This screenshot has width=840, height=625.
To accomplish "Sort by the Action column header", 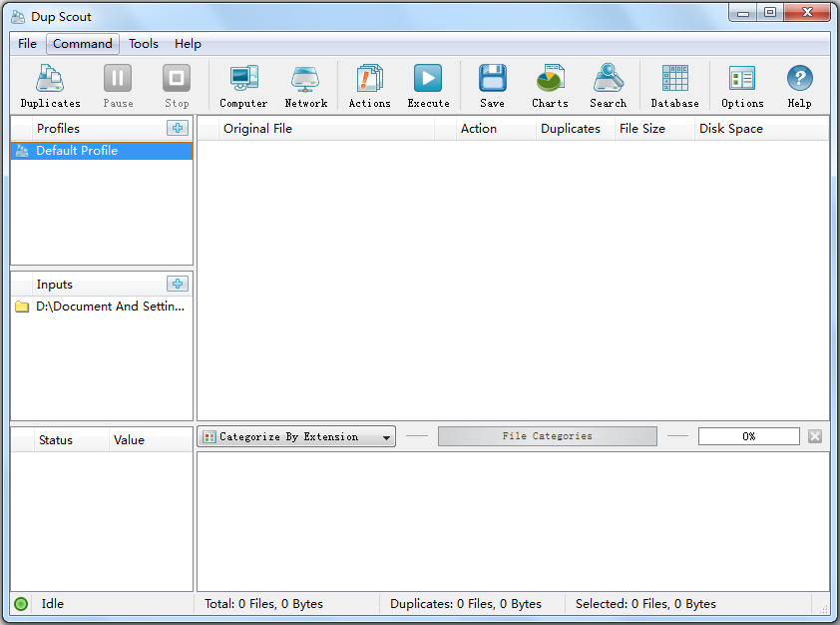I will point(496,129).
